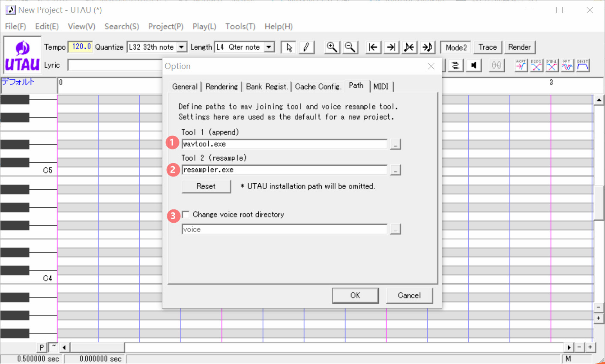Open the Quantize dropdown
Screen dimensions: 605x364
[x=182, y=47]
